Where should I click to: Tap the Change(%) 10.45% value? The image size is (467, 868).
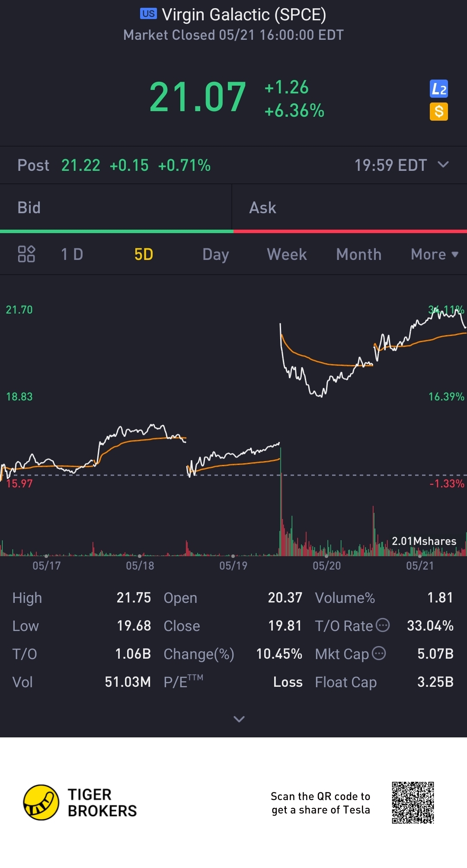point(279,654)
